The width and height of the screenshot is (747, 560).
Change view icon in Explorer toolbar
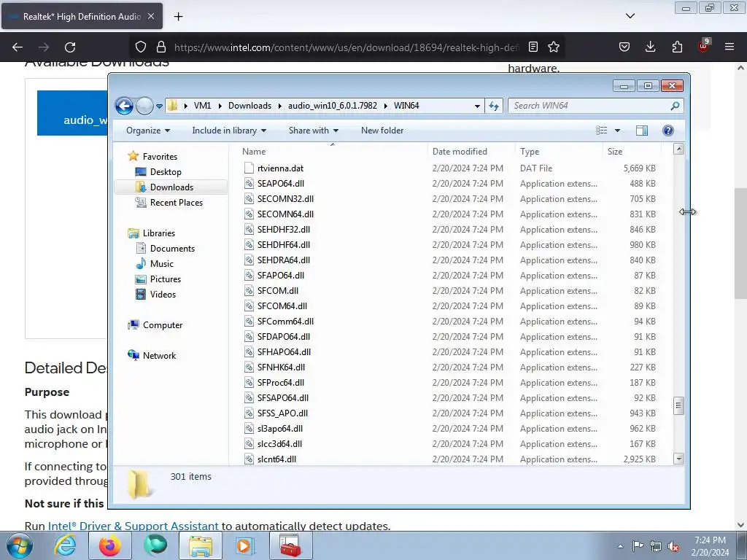pos(602,131)
